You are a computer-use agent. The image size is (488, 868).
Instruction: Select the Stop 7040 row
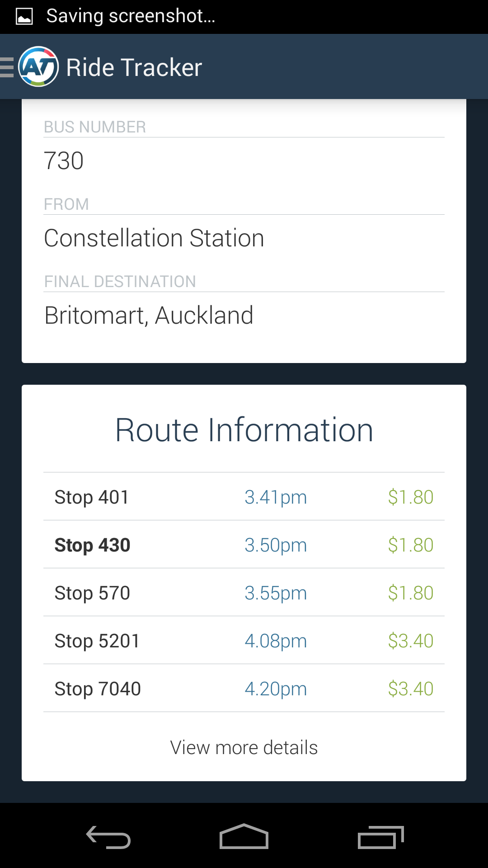click(x=244, y=688)
